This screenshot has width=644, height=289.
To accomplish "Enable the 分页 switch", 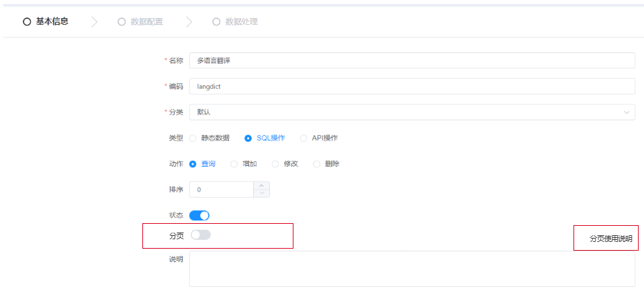I will [200, 235].
